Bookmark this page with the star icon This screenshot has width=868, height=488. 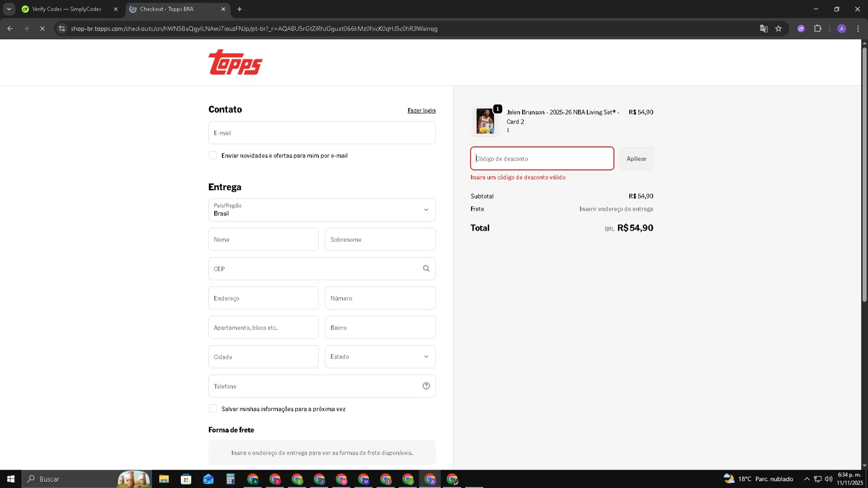(x=778, y=28)
